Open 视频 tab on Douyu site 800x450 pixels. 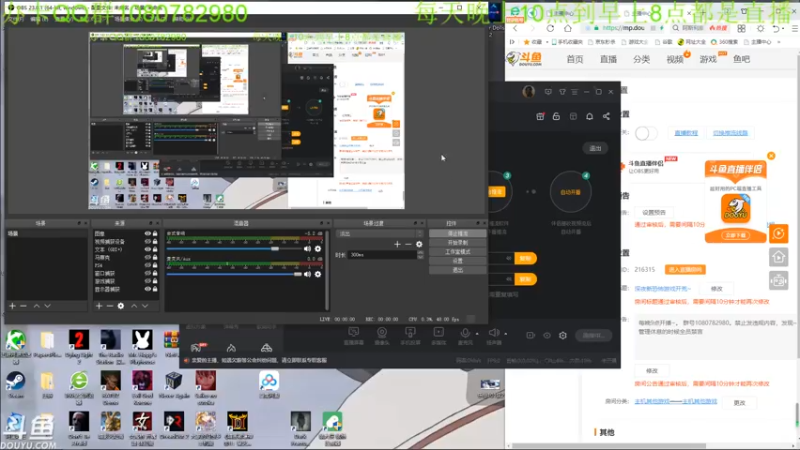(x=674, y=59)
